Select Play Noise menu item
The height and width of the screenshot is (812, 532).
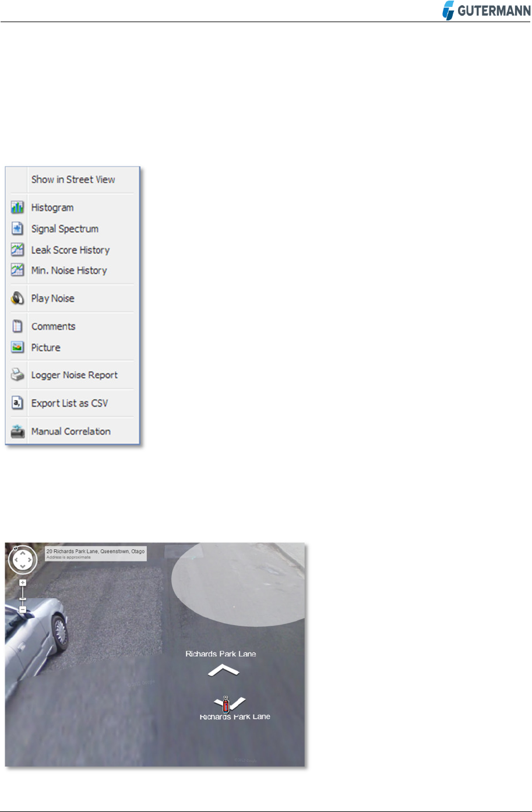[x=53, y=298]
